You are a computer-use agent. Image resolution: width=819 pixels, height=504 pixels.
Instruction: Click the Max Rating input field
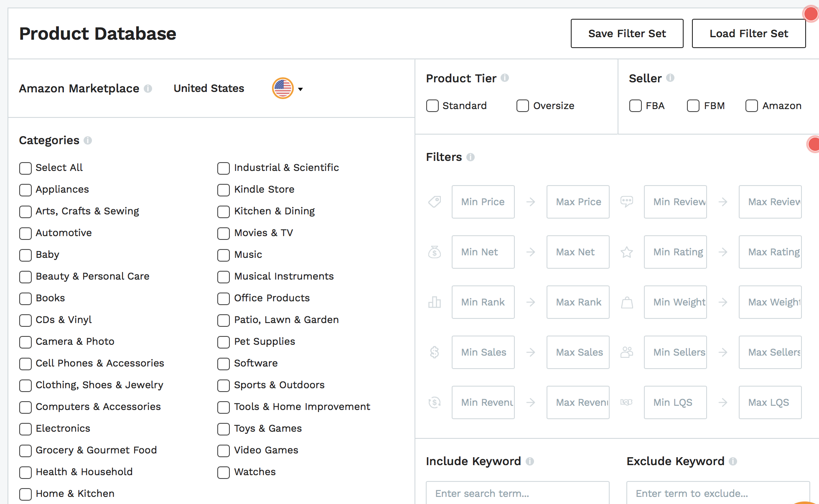(x=770, y=252)
